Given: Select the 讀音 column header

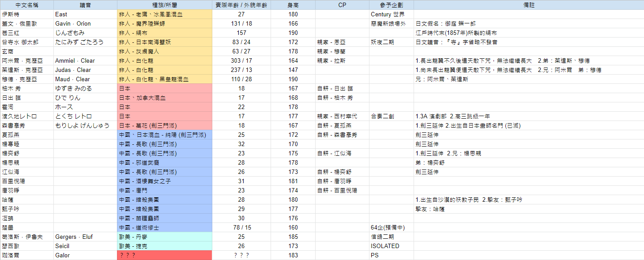Looking at the screenshot, I should [85, 5].
